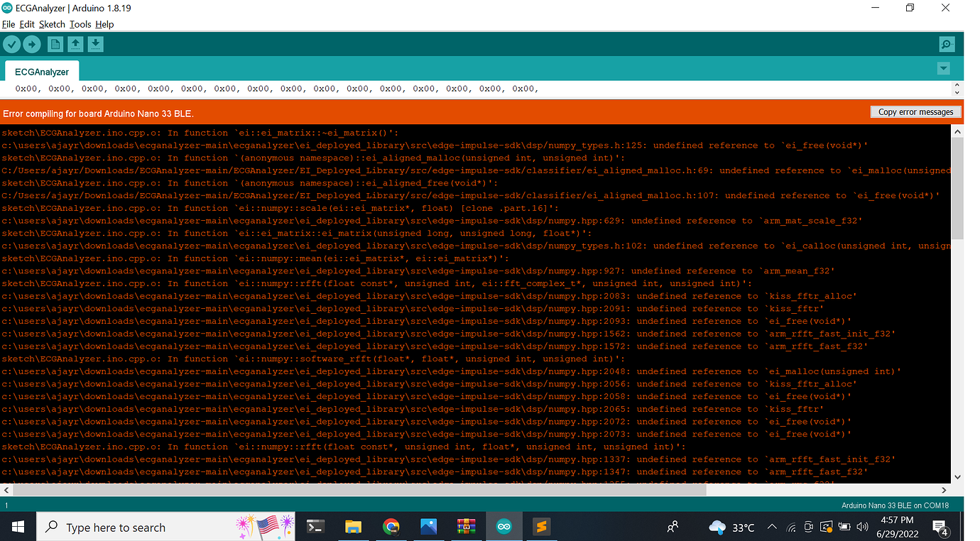Click the console vertical scrollbar thumb
This screenshot has height=541, width=980.
tap(957, 188)
